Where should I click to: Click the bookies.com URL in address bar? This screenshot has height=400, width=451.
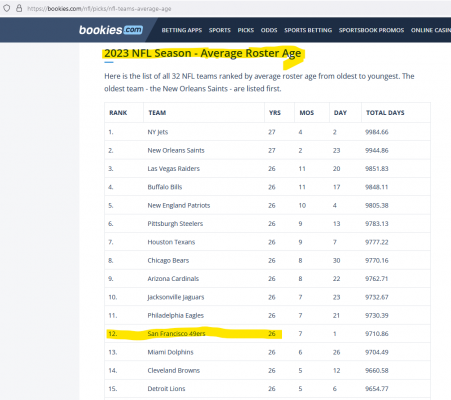(99, 9)
